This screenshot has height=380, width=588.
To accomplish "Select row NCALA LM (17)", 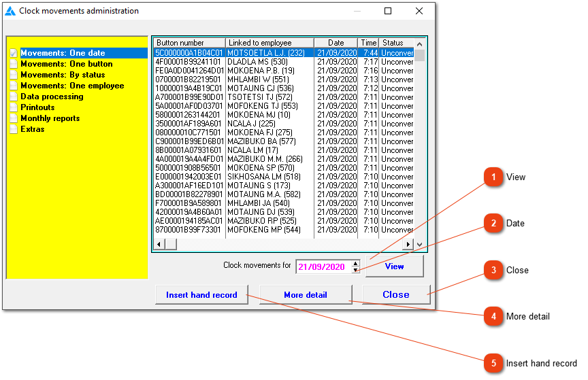I will [284, 150].
